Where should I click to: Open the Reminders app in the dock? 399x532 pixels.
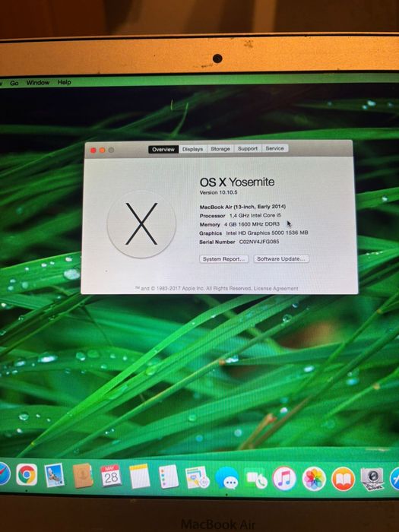point(169,477)
